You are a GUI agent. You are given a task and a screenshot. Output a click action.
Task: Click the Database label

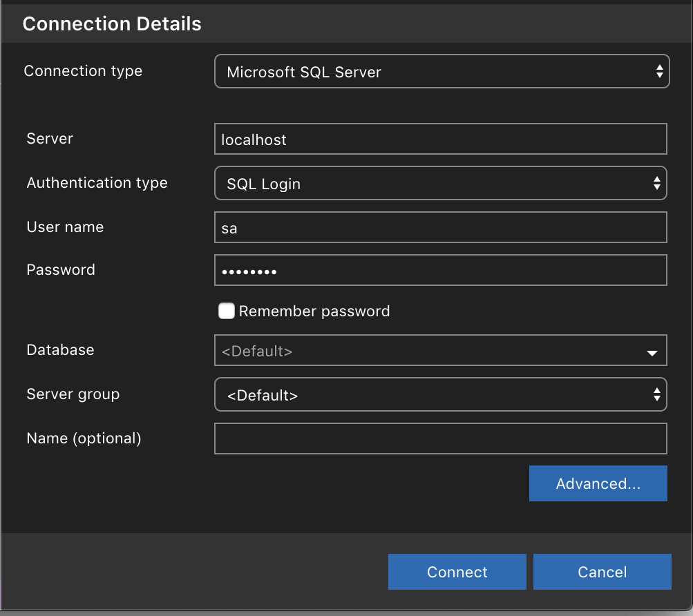point(60,350)
